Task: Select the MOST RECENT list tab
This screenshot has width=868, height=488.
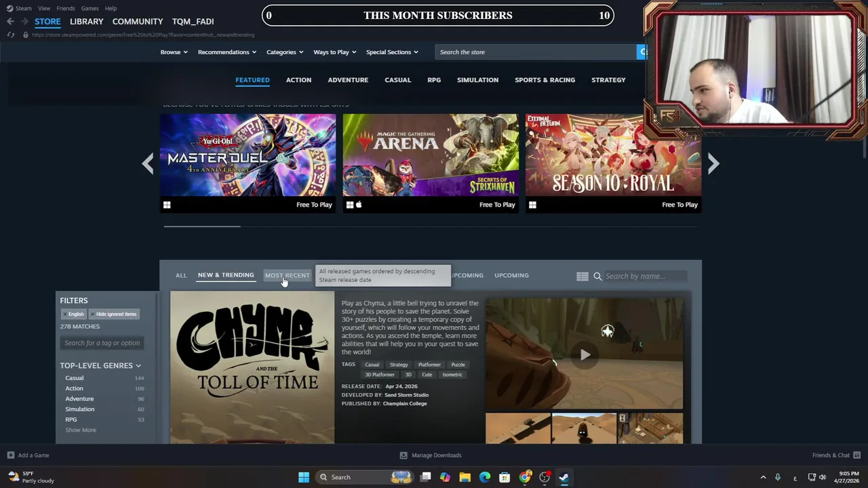Action: tap(287, 275)
